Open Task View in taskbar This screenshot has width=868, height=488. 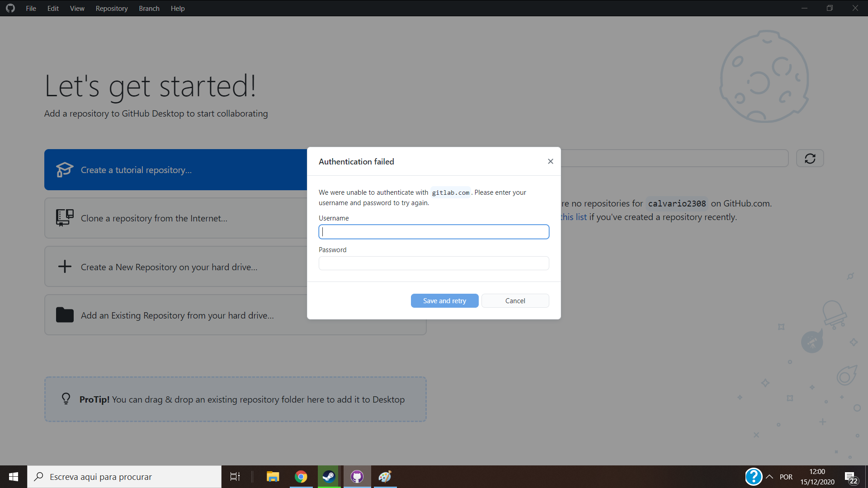click(235, 477)
